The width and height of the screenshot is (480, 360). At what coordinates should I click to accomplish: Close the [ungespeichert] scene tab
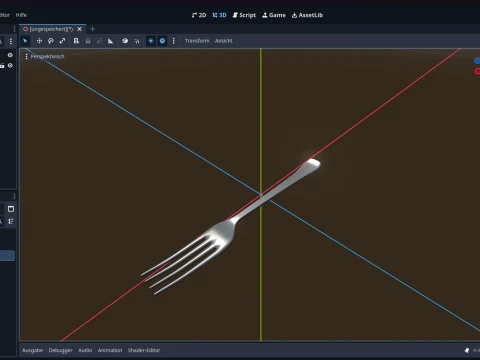pyautogui.click(x=80, y=29)
